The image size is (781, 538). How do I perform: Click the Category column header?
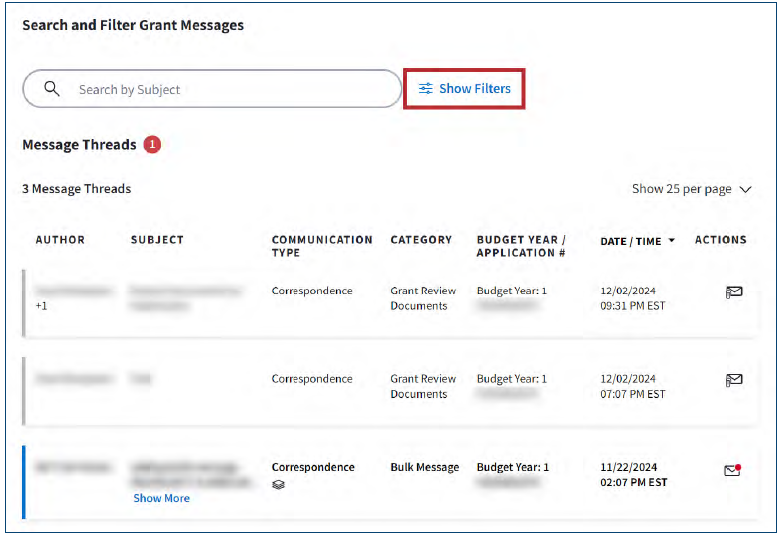421,240
